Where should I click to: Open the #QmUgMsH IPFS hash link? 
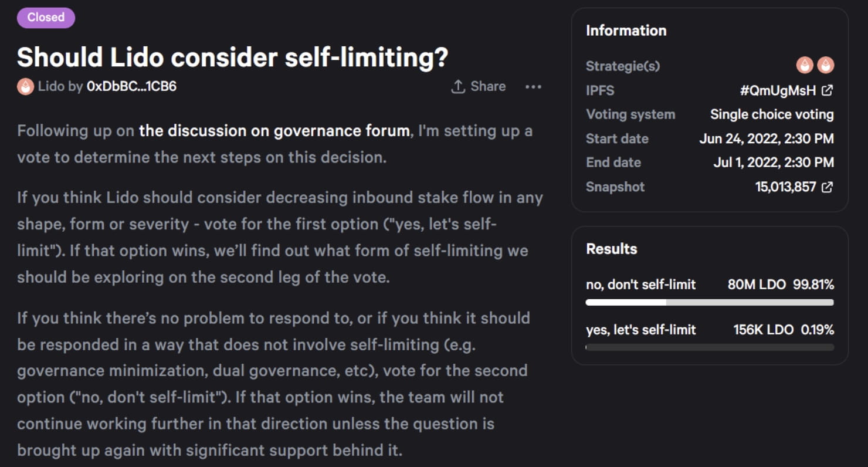coord(778,90)
